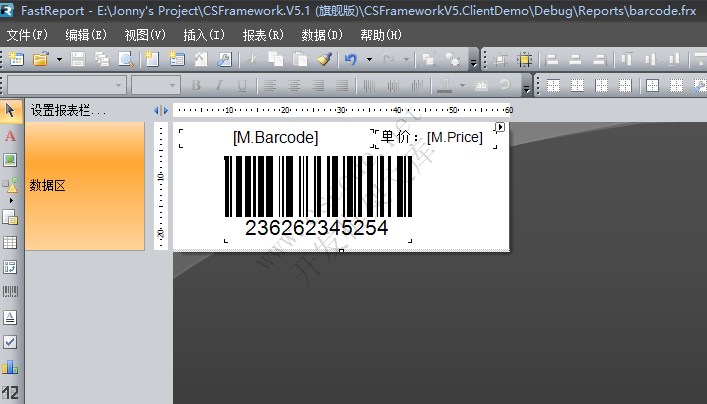Click the Align Tops icon
Viewport: 707px width, 404px height.
627,59
